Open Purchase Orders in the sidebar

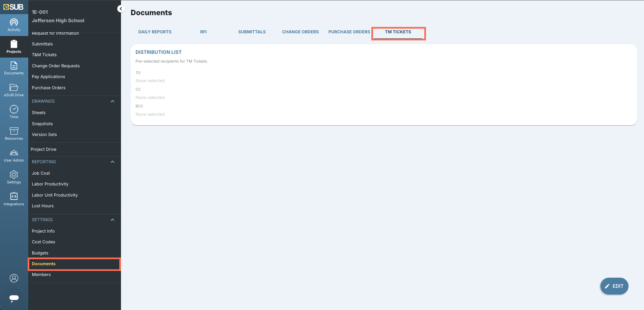pos(49,88)
